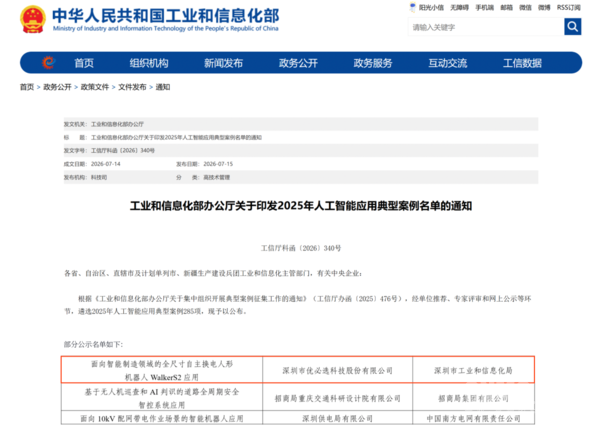Viewport: 600px width, 431px height.
Task: Open the 政务服务 navigation item
Action: click(373, 63)
